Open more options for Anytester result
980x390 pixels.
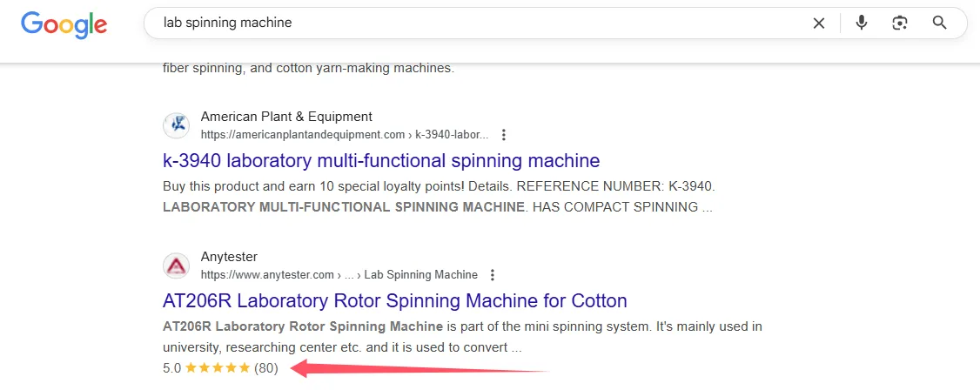coord(493,274)
